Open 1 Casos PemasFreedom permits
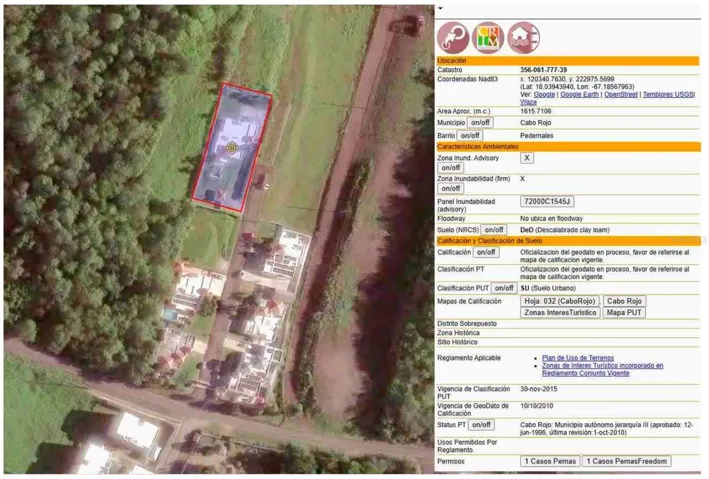Image resolution: width=709 pixels, height=479 pixels. (627, 461)
